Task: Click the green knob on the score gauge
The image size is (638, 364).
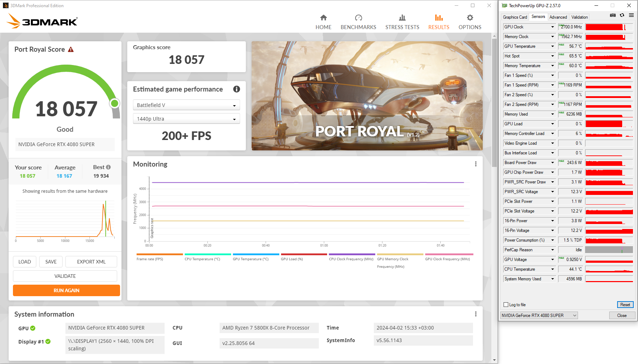Action: (115, 103)
